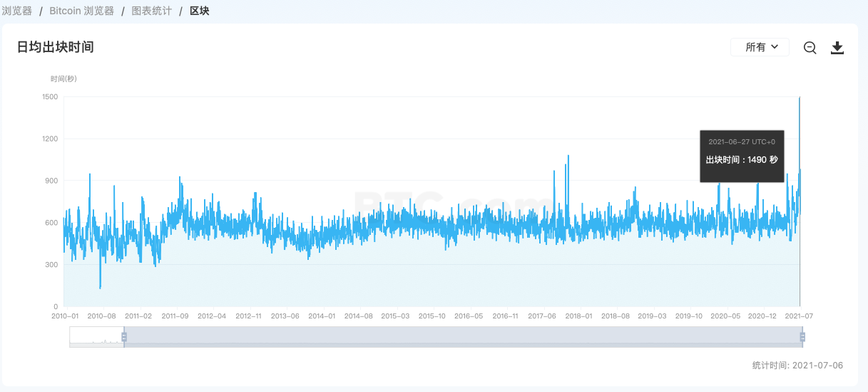Click the selected range of the timeline slider

463,336
